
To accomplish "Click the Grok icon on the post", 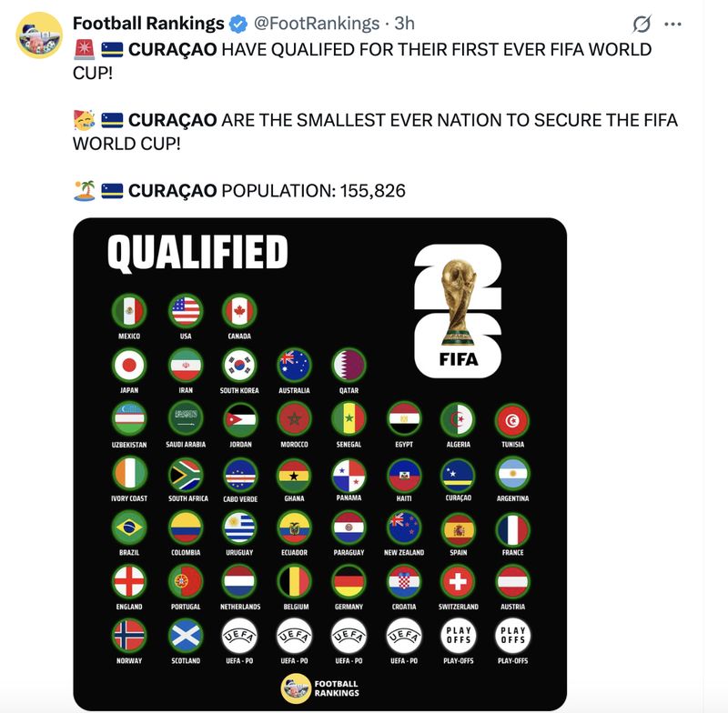I will [642, 24].
